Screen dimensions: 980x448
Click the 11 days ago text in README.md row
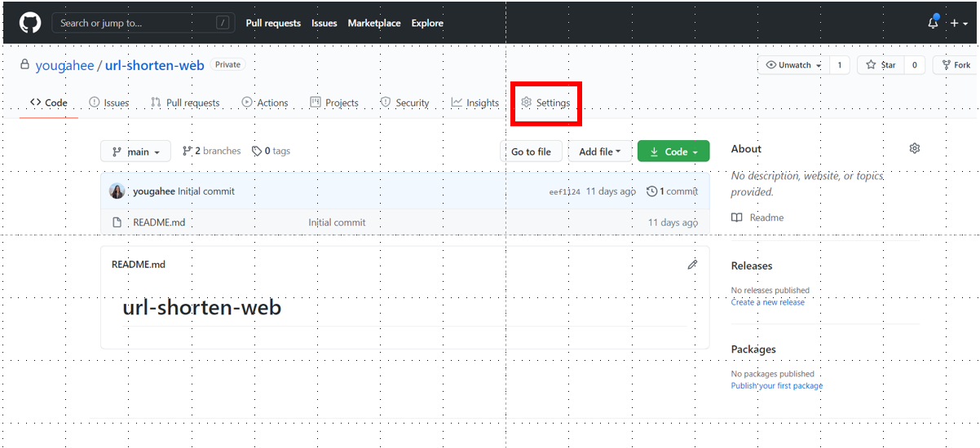[673, 222]
